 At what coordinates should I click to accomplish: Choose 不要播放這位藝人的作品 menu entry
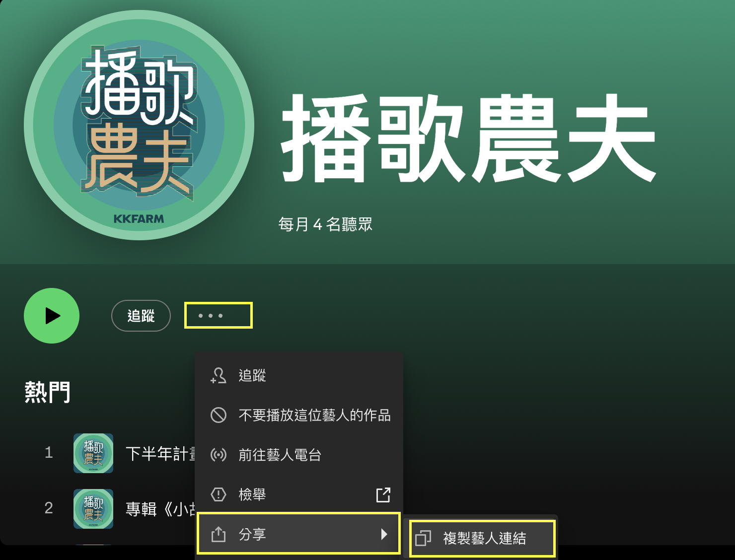[299, 415]
